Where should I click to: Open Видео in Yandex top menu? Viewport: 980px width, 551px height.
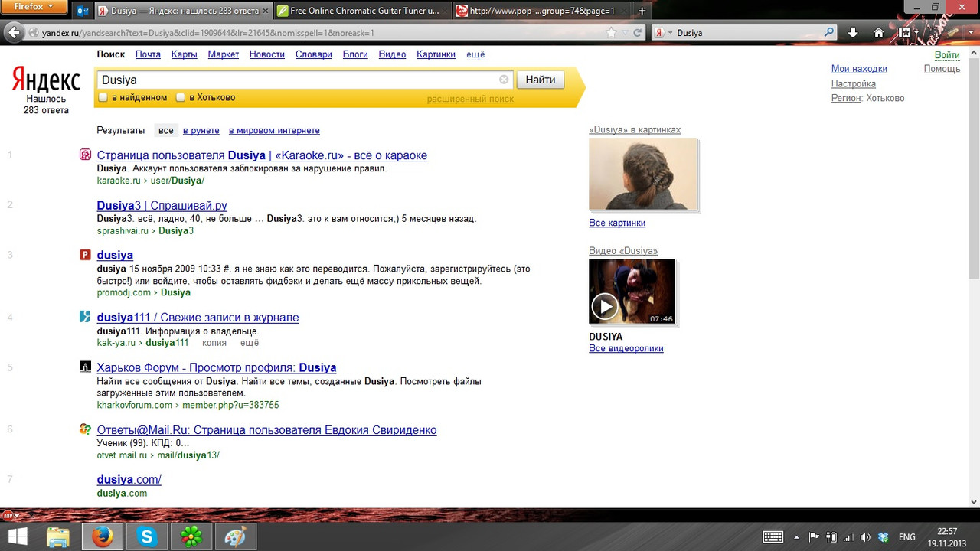click(392, 54)
